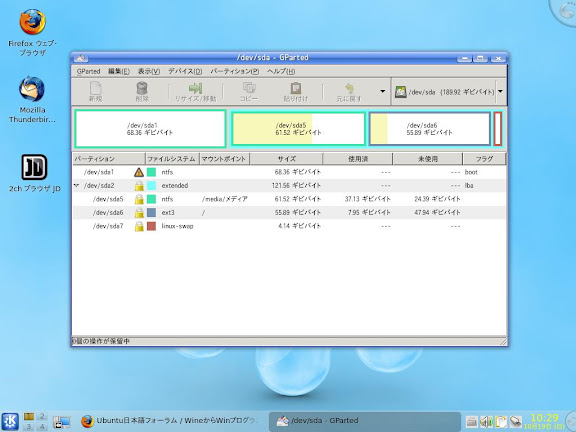Click the 10:29 clock in the panel
Viewport: 576px width, 432px height.
(544, 418)
